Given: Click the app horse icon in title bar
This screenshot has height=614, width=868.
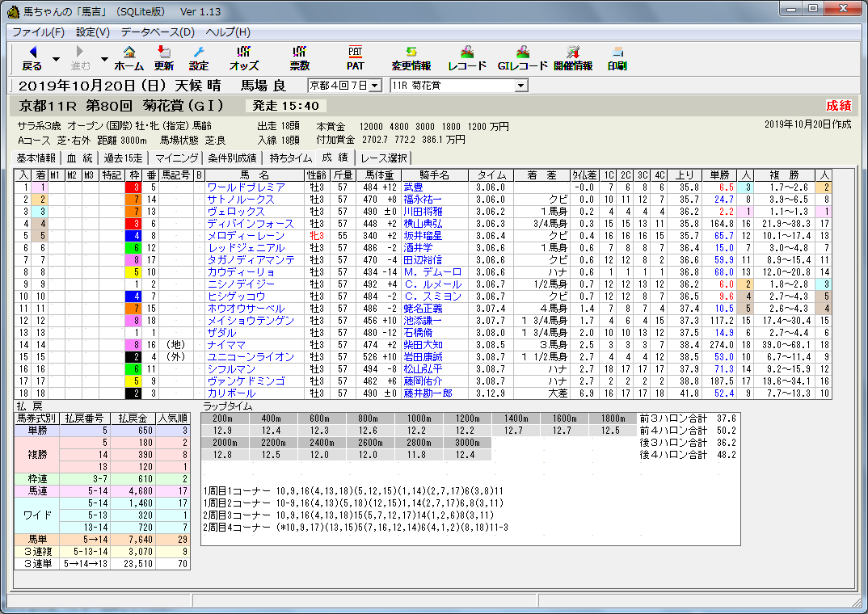Looking at the screenshot, I should click(x=13, y=11).
